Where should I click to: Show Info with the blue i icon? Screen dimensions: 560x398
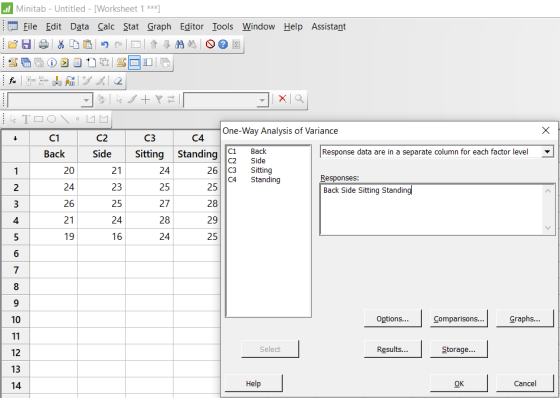(x=52, y=63)
